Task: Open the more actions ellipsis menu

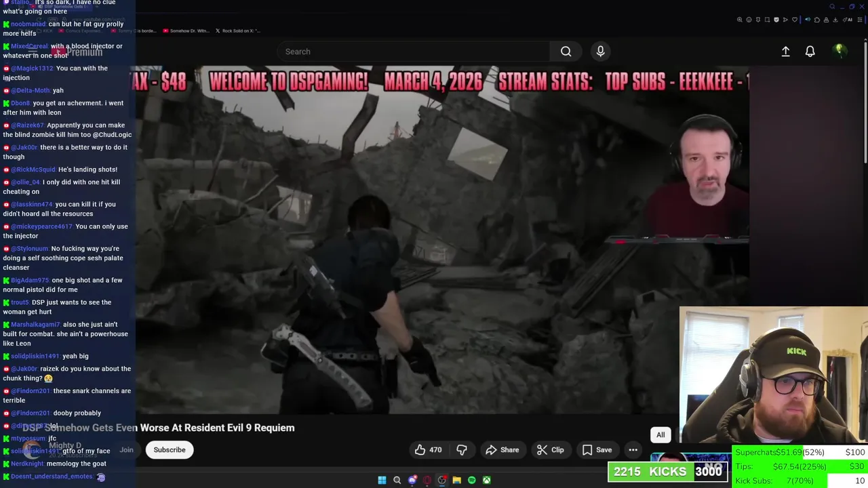Action: [633, 450]
